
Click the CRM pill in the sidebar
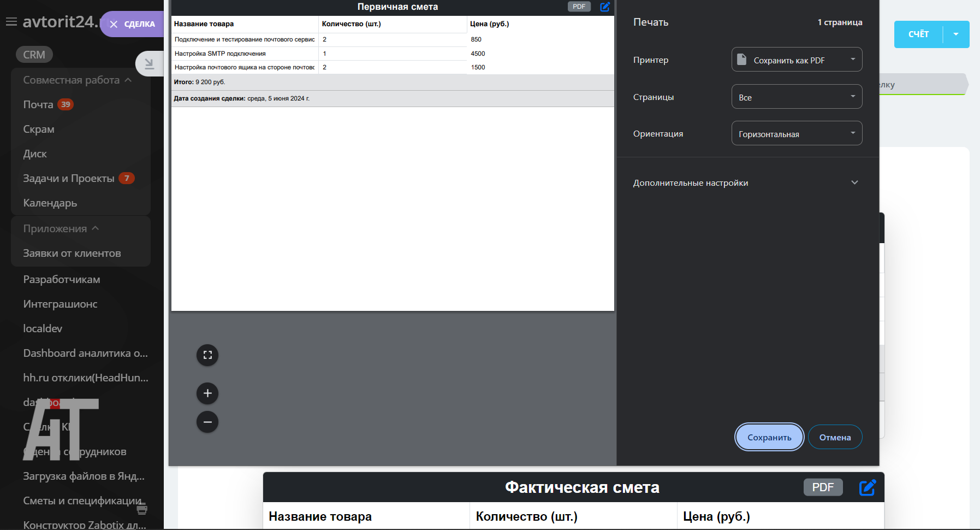(34, 55)
